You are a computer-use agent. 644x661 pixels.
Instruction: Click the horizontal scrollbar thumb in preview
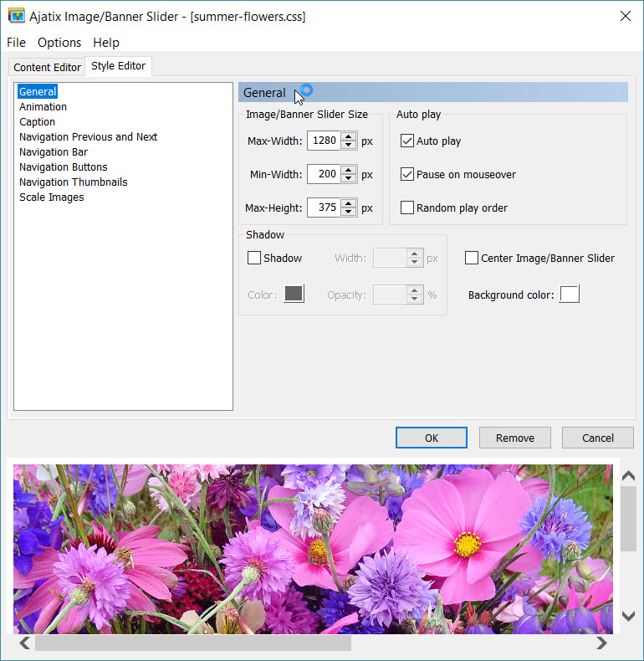click(x=193, y=643)
